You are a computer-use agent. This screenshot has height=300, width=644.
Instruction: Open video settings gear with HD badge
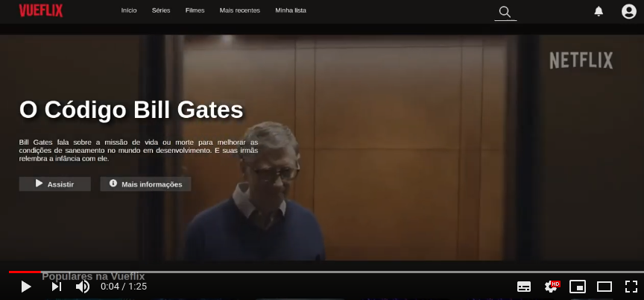click(552, 286)
